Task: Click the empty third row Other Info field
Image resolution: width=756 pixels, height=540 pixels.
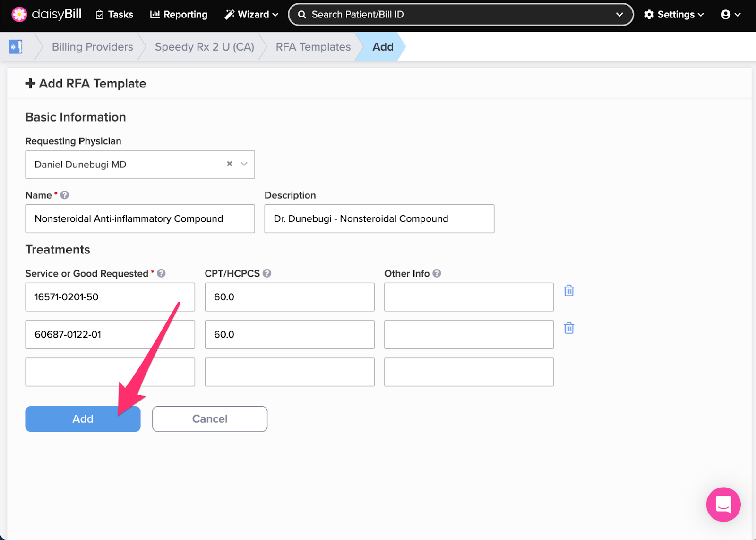Action: click(x=469, y=372)
